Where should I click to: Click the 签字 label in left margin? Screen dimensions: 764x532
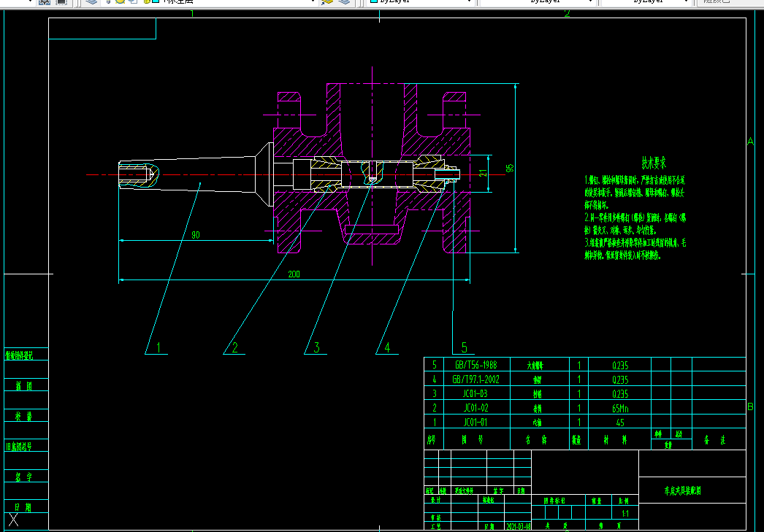tap(23, 477)
